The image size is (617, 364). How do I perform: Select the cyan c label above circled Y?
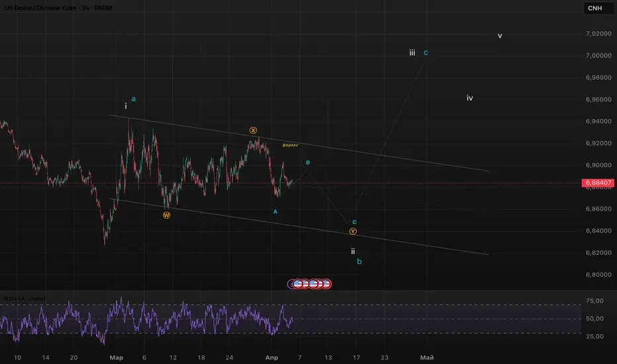[x=355, y=222]
